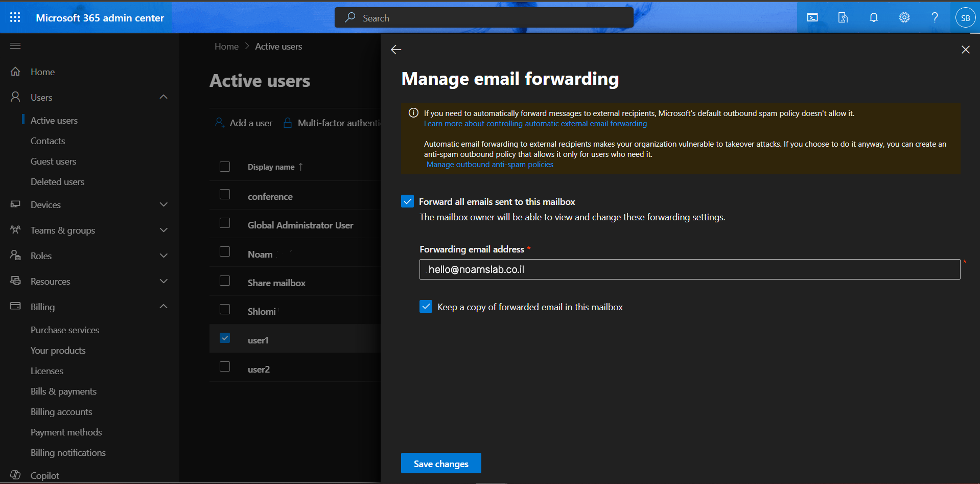Screen dimensions: 980x484
Task: Expand the Roles section chevron
Action: click(x=164, y=256)
